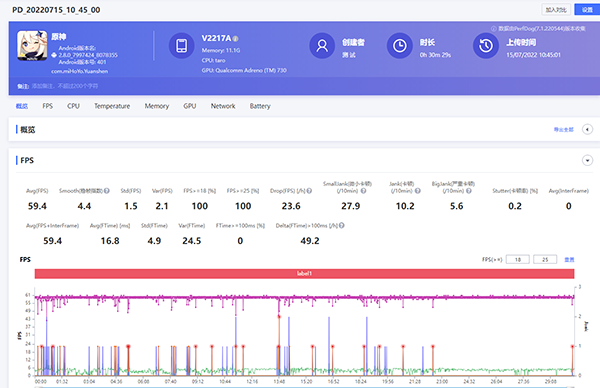600x388 pixels.
Task: Click the red BigJank marker at FPS drop
Action: [279, 316]
